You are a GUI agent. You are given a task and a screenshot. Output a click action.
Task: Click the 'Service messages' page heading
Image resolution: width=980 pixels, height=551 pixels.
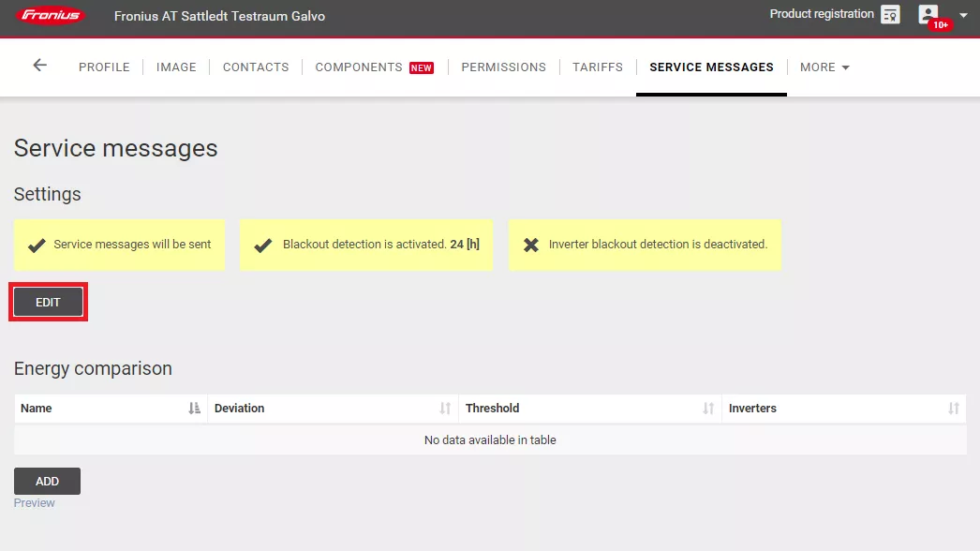click(115, 148)
